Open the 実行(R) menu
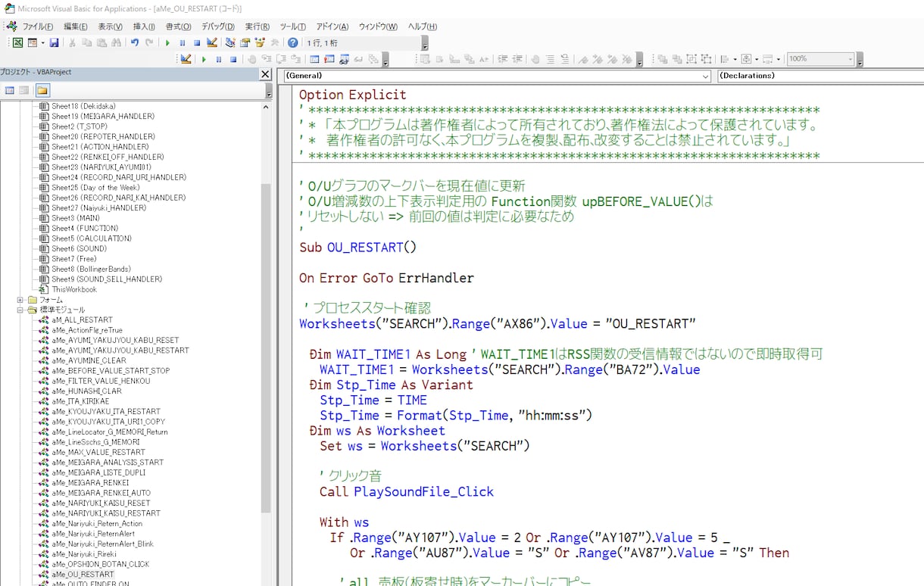Screen dimensions: 924x586 (258, 26)
